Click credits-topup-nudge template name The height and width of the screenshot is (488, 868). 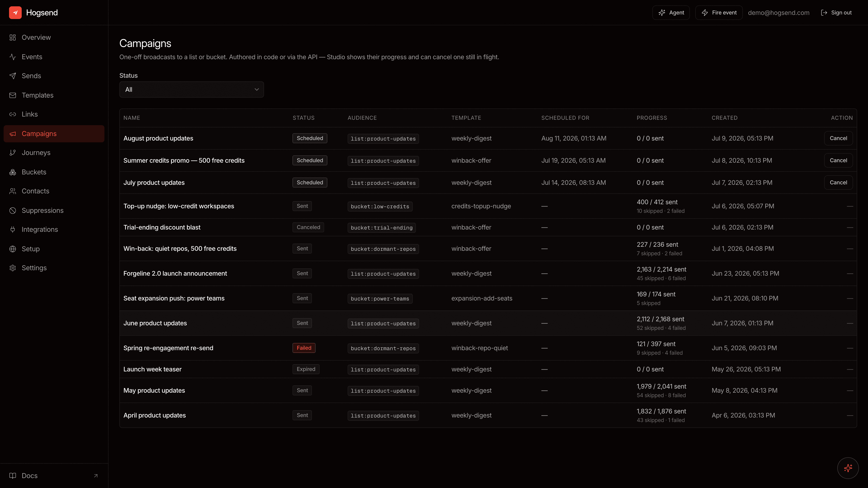(x=481, y=206)
